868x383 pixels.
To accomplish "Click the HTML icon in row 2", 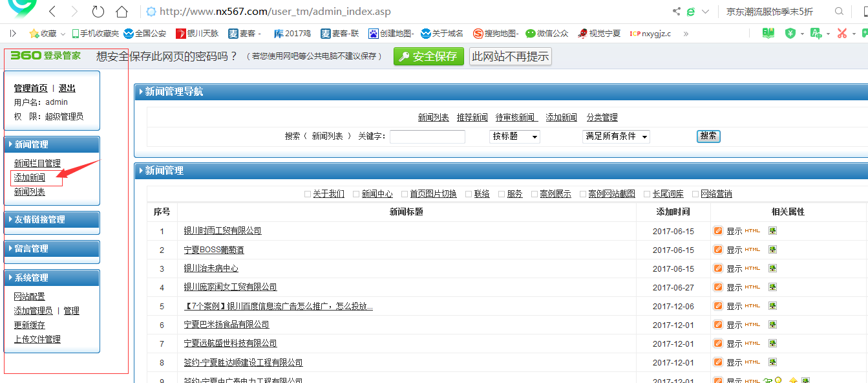I will pos(752,250).
